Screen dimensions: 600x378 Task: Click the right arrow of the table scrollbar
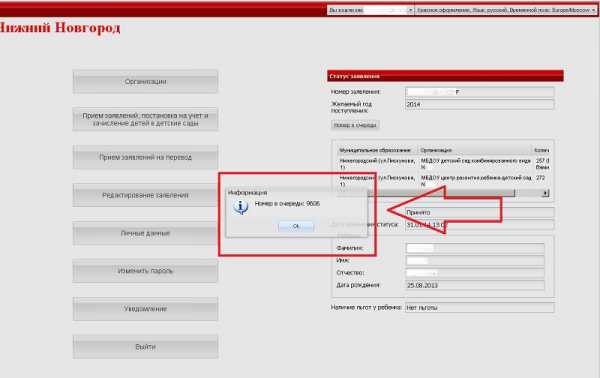coord(546,193)
